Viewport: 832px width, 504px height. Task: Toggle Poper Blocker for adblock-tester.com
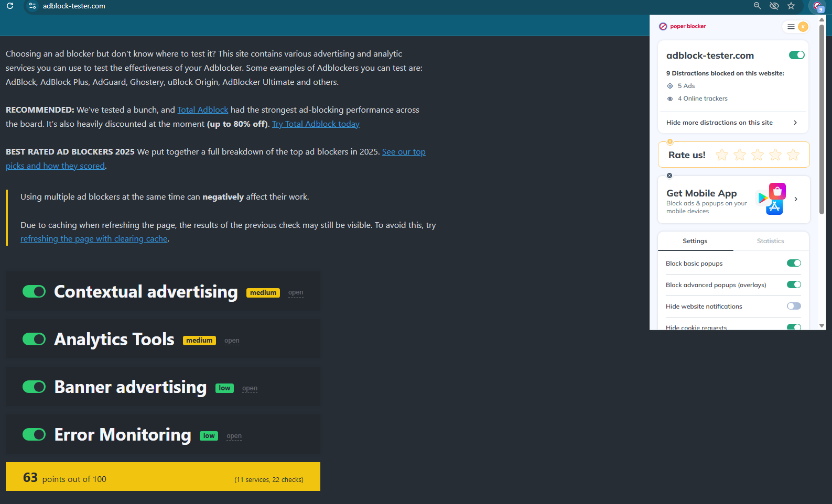796,55
